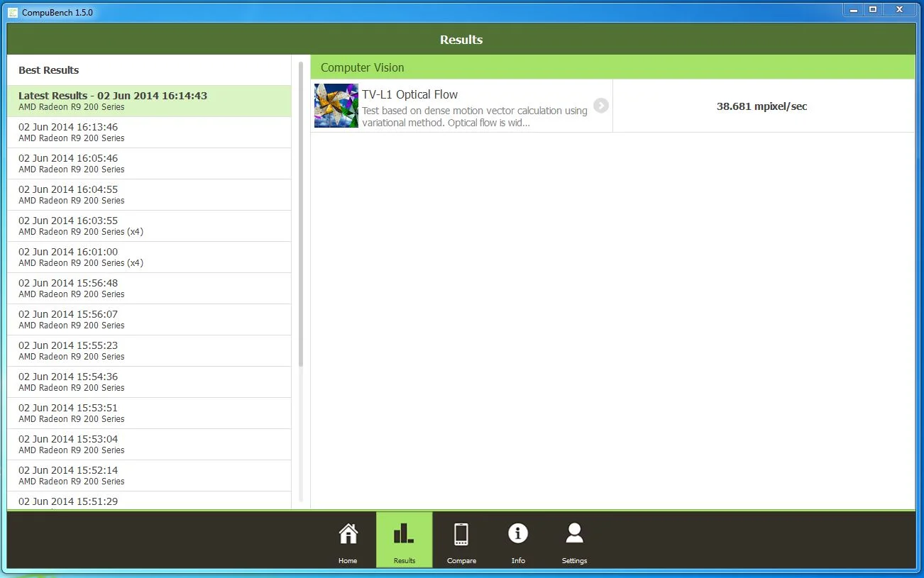Maximize the CompuBench window
Screen dimensions: 924x578
tap(873, 9)
